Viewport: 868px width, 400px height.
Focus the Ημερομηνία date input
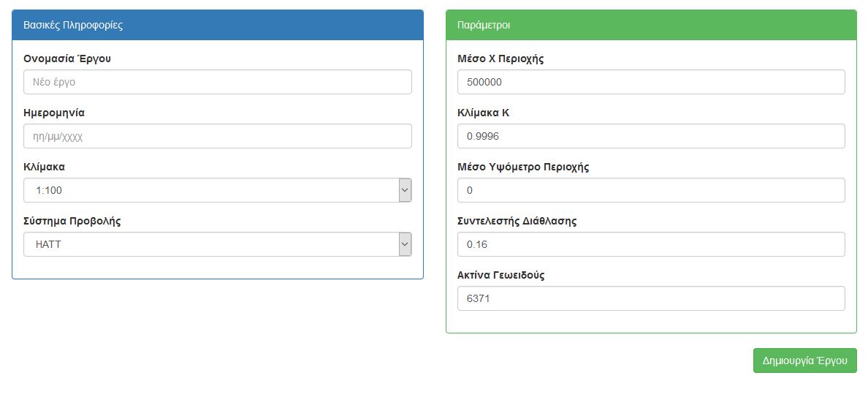point(218,136)
